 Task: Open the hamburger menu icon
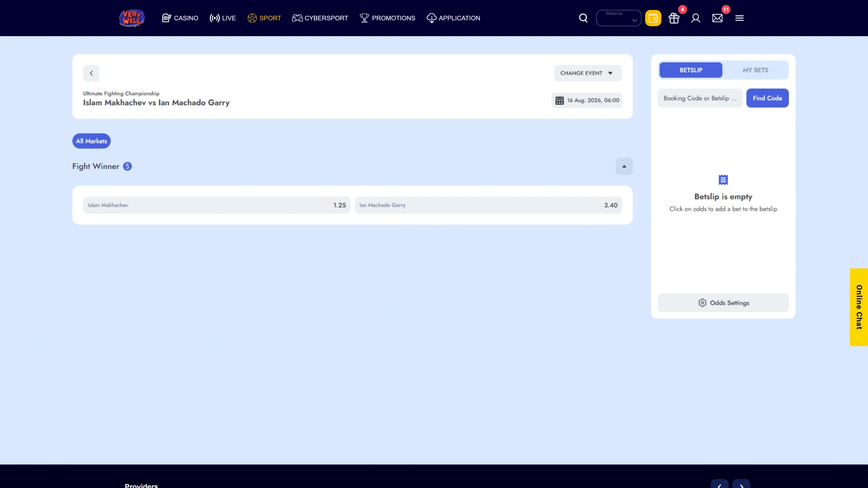pyautogui.click(x=740, y=18)
